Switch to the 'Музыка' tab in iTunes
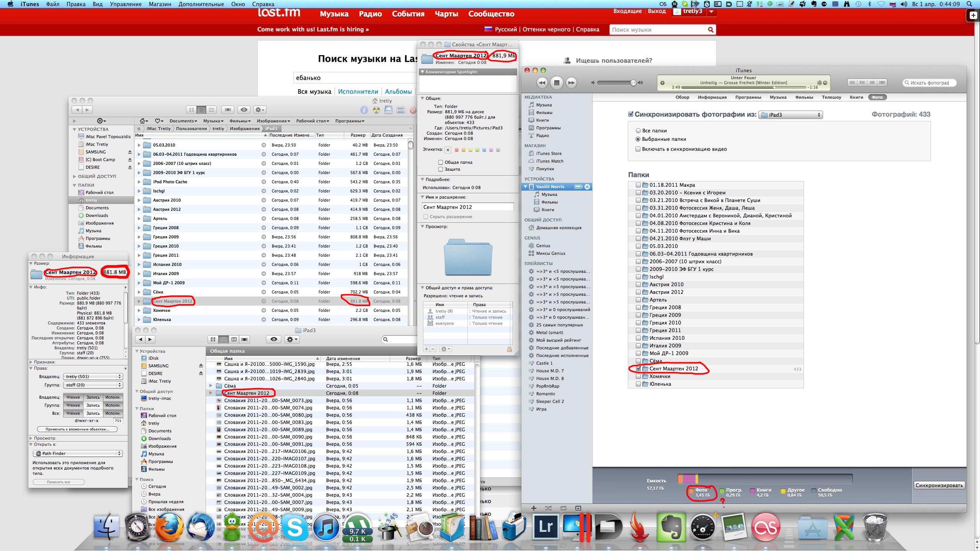 778,97
